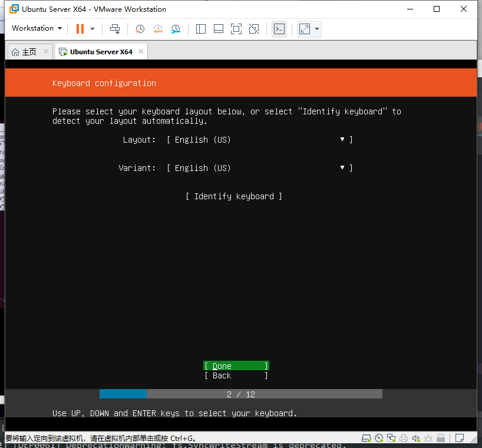Click the CD/DVD drive status icon
Screen dimensions: 482x448
pyautogui.click(x=379, y=438)
